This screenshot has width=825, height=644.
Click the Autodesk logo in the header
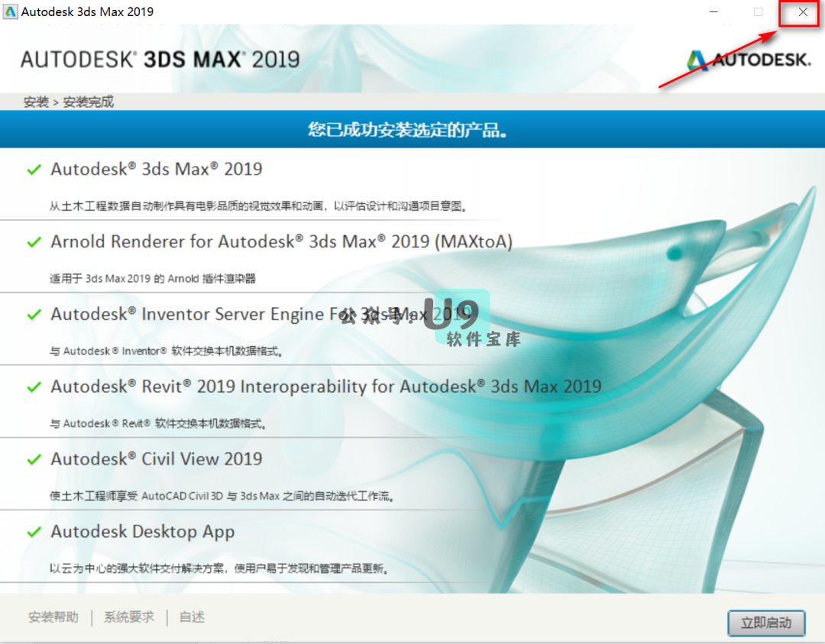tap(748, 60)
